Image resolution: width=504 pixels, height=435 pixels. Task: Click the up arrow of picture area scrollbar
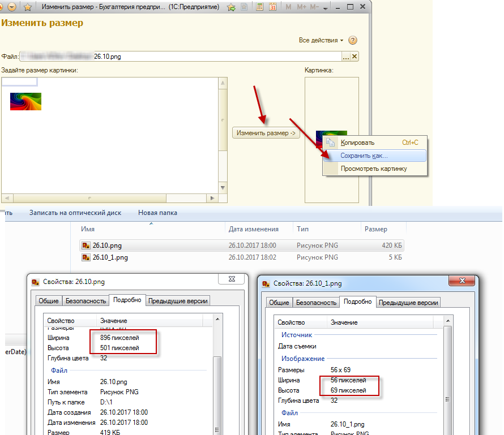pos(223,83)
